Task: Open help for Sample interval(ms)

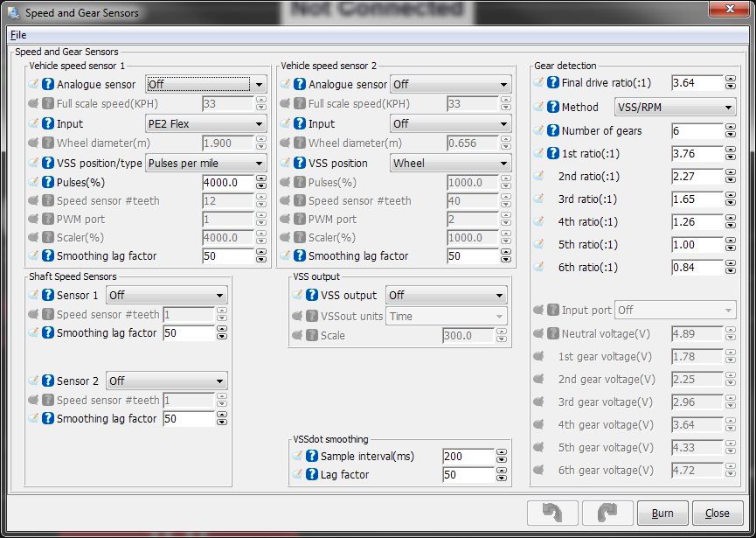Action: coord(312,456)
